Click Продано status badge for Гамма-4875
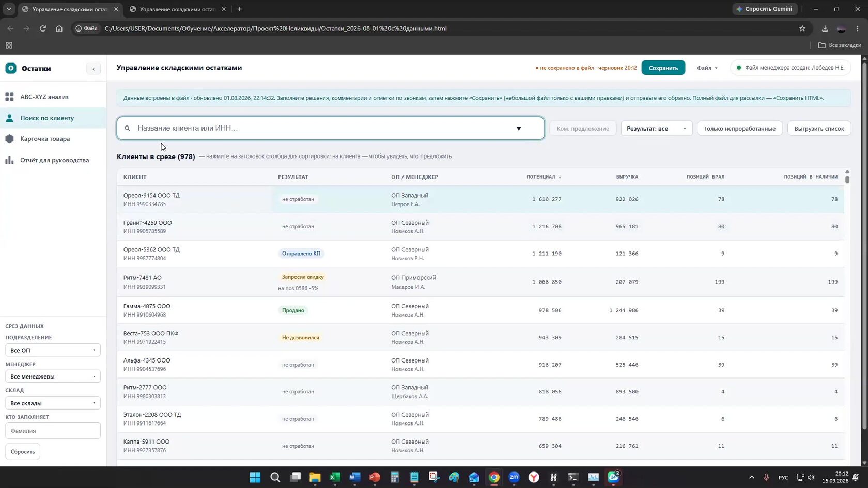The width and height of the screenshot is (868, 488). (293, 310)
